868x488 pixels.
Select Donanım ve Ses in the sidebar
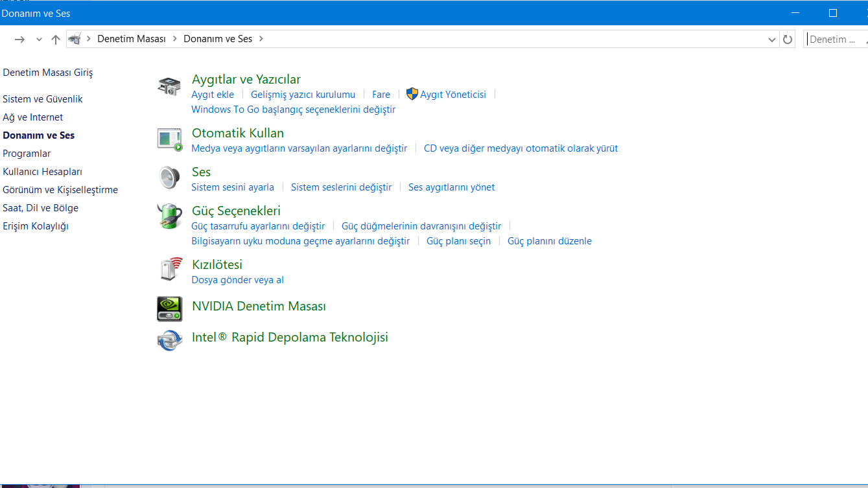(39, 135)
